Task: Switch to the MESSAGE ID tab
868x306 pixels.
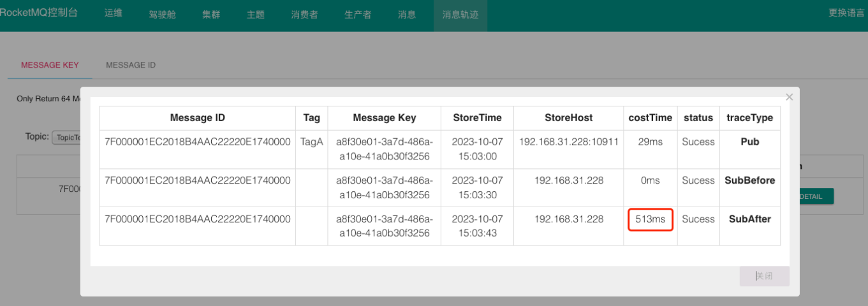Action: pyautogui.click(x=131, y=65)
